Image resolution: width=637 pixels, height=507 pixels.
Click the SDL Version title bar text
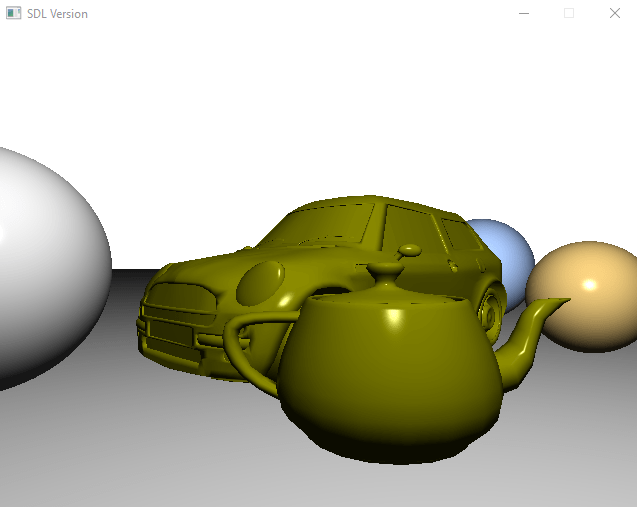pos(57,14)
